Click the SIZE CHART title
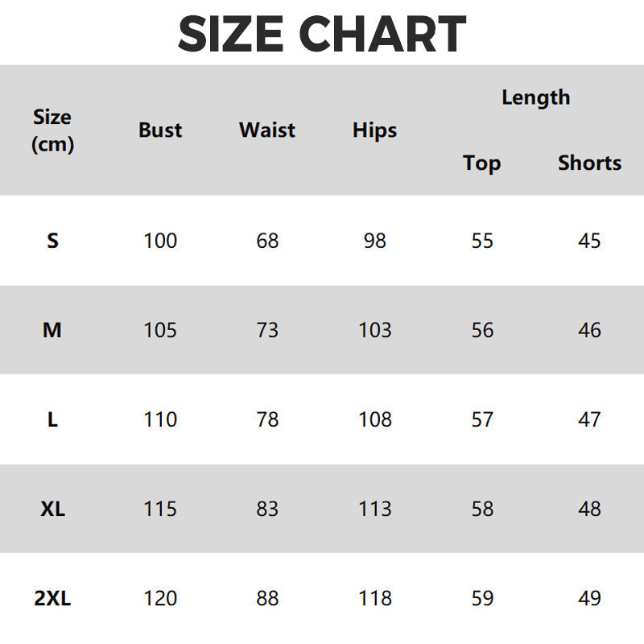The height and width of the screenshot is (644, 644). 322,34
